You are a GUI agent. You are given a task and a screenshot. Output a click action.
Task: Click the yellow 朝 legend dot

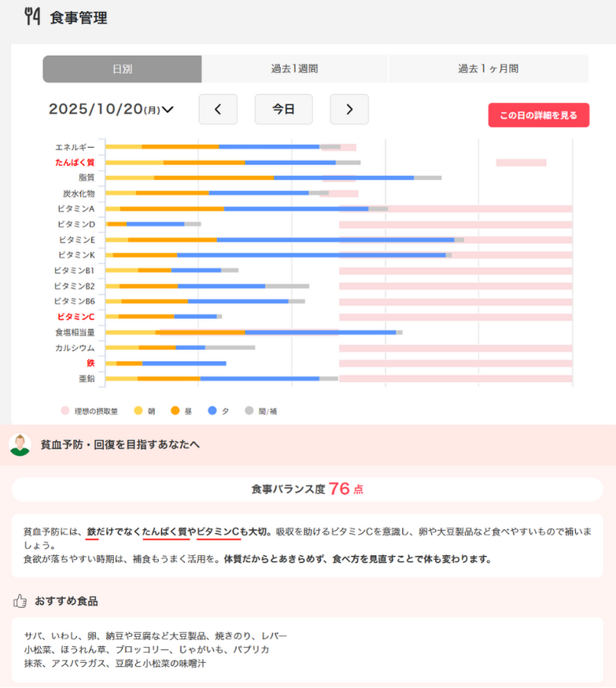[138, 410]
